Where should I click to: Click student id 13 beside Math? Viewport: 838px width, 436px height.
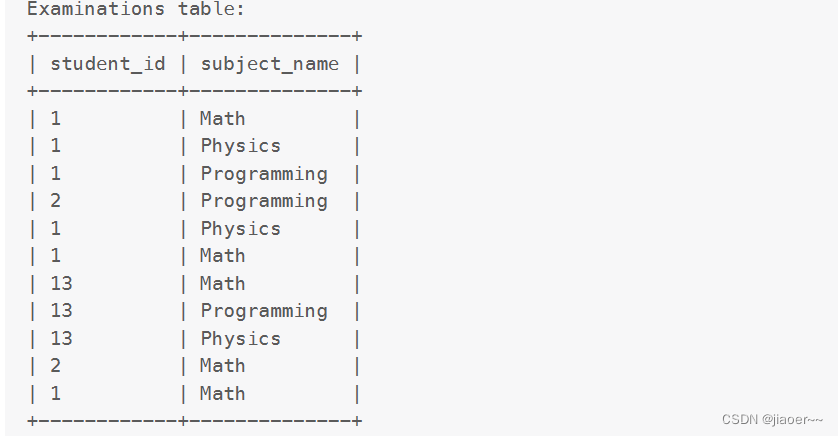click(x=61, y=284)
